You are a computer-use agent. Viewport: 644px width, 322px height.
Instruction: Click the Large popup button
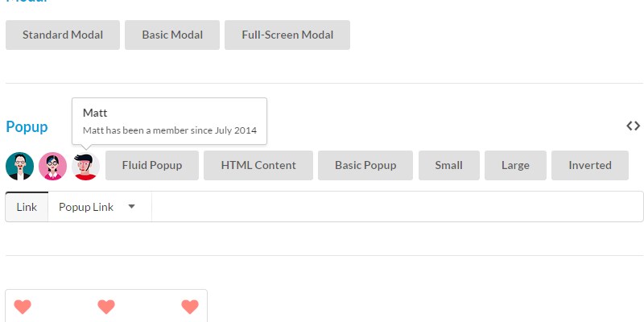point(515,165)
